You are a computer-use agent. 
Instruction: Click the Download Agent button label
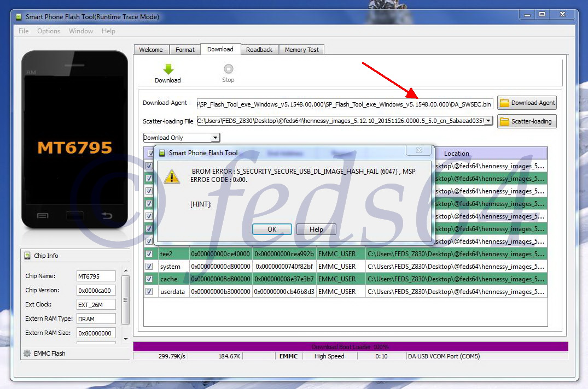tap(533, 103)
